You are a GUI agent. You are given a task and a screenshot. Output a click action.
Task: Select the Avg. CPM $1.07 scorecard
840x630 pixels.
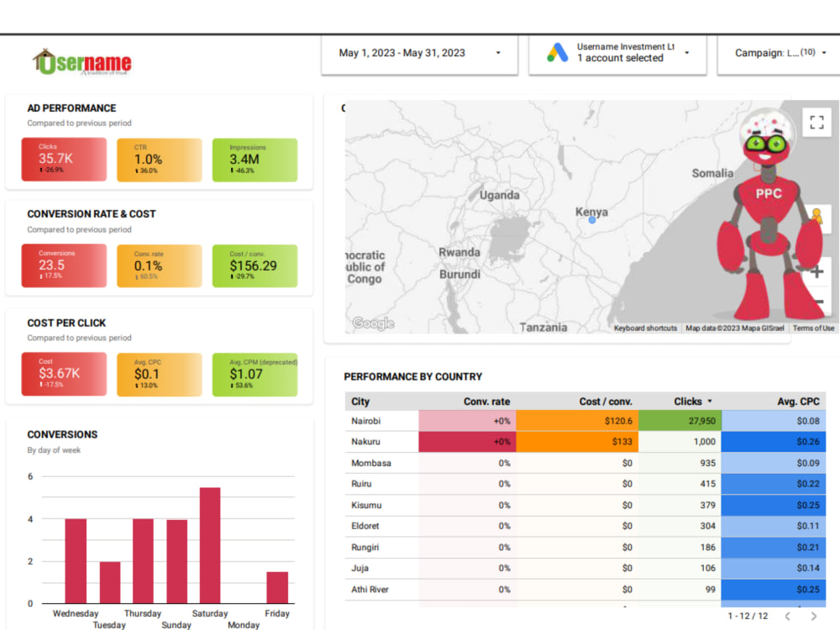[x=255, y=375]
